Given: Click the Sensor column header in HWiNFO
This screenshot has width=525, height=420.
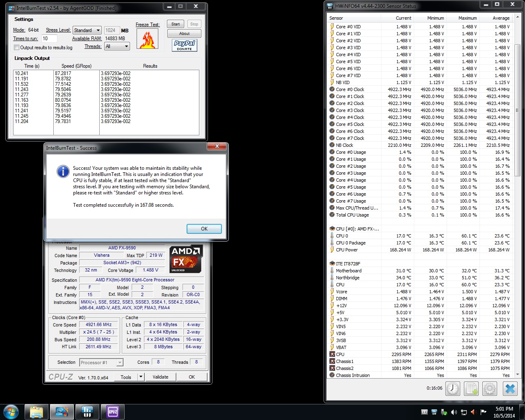Looking at the screenshot, I should [x=354, y=18].
